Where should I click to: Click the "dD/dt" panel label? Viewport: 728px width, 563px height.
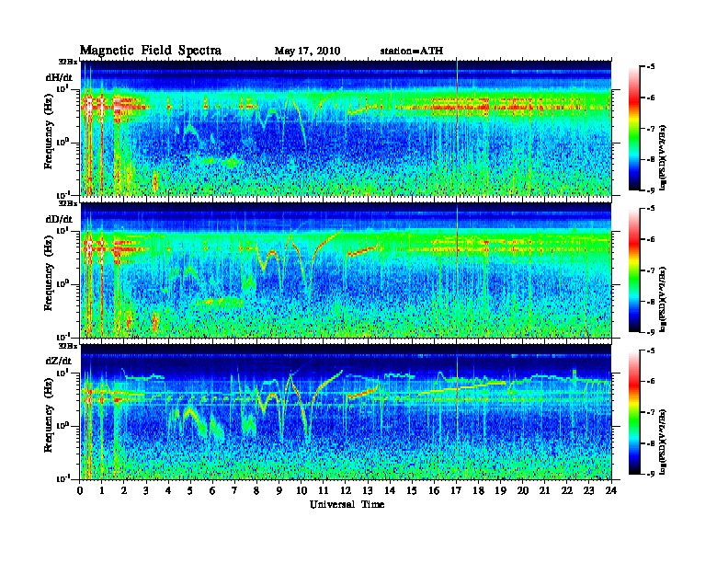pyautogui.click(x=59, y=219)
